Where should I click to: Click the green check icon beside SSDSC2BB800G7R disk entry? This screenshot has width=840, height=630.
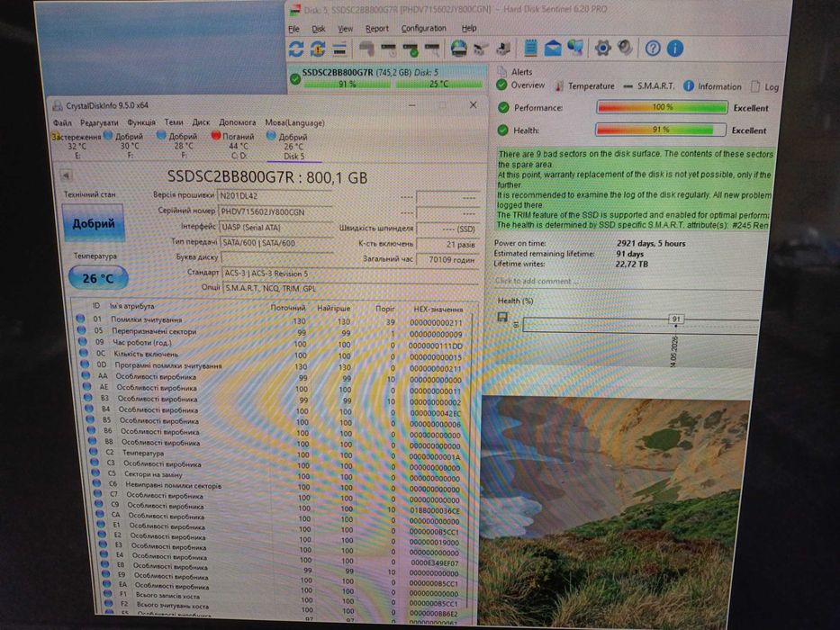tap(294, 79)
